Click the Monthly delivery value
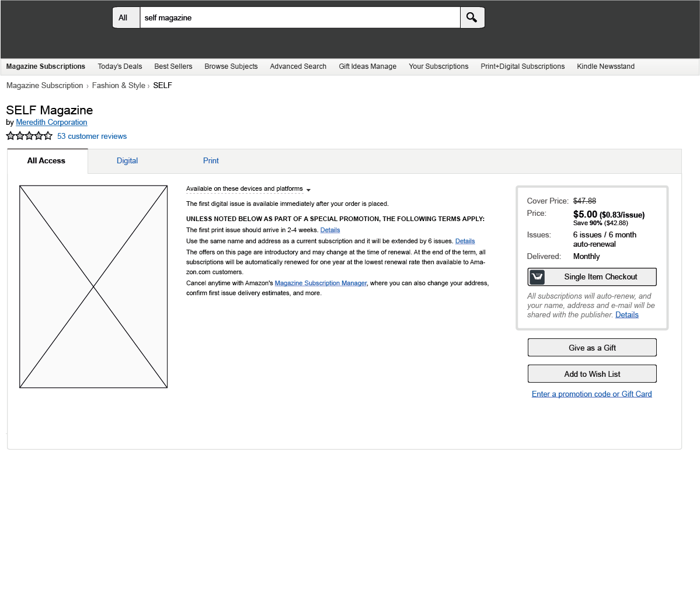This screenshot has height=595, width=700. [x=586, y=257]
